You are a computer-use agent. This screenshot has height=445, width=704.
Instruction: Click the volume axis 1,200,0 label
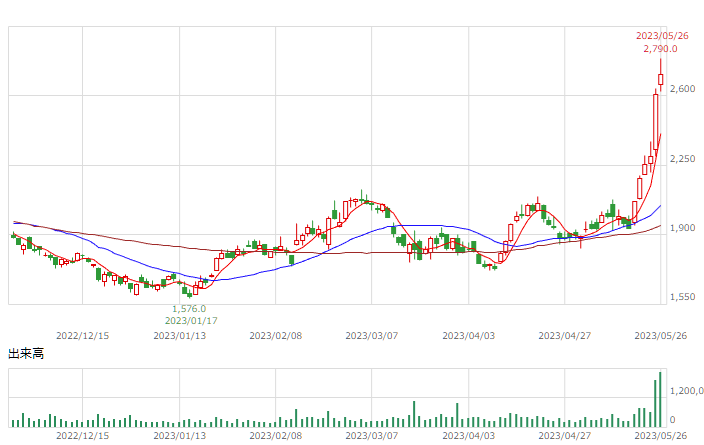[686, 391]
